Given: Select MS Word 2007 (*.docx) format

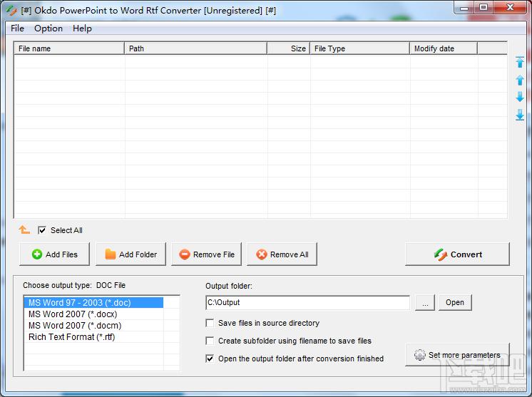Looking at the screenshot, I should click(x=93, y=314).
